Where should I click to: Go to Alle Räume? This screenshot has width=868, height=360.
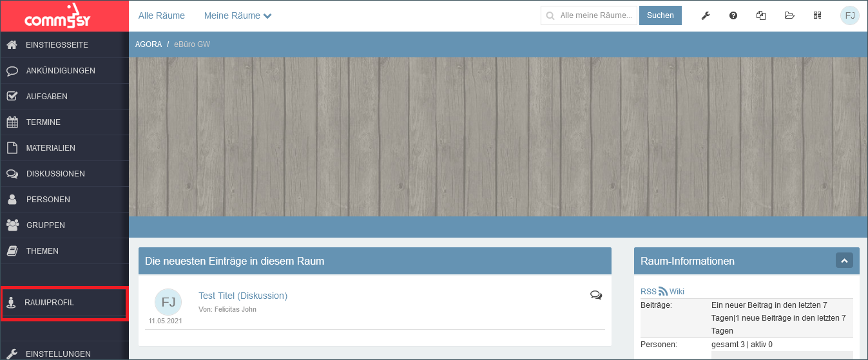(x=162, y=15)
